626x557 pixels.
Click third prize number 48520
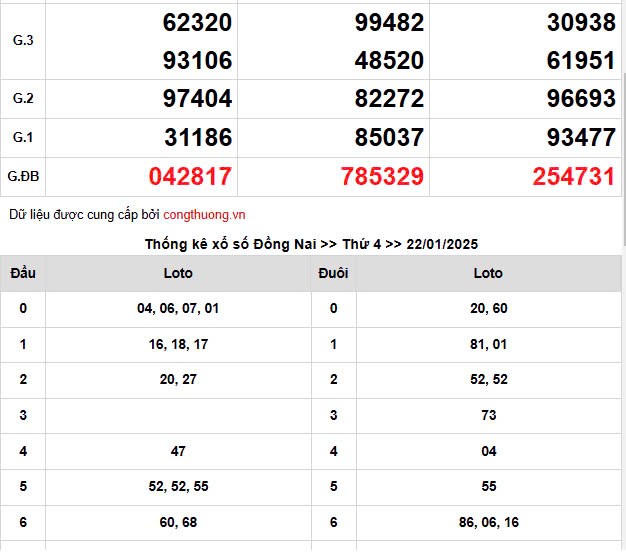pos(389,61)
